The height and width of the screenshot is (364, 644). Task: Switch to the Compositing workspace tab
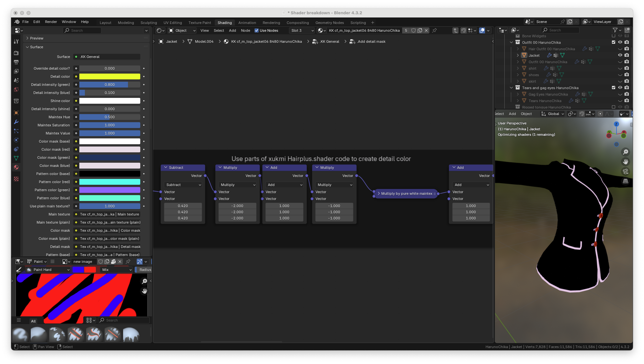[x=297, y=23]
